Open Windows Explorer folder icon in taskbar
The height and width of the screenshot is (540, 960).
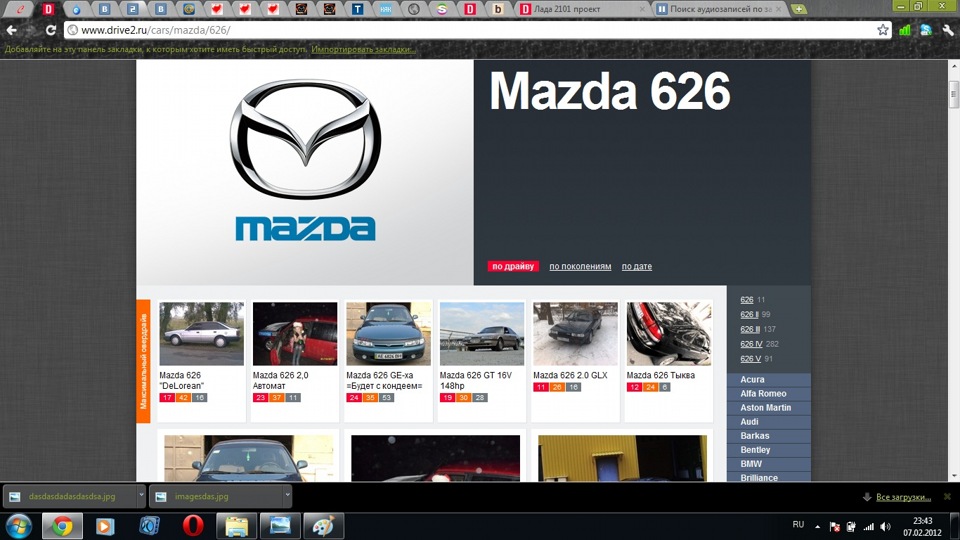236,527
